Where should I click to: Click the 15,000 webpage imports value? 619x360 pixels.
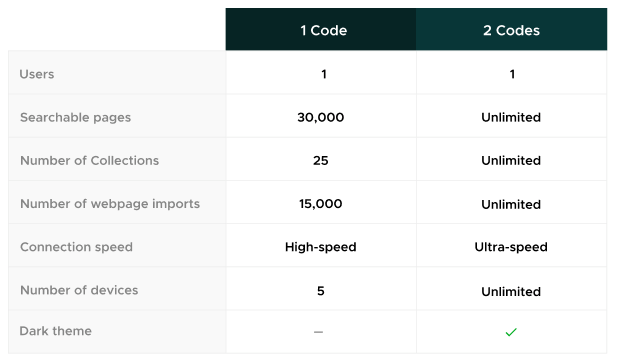pos(321,204)
